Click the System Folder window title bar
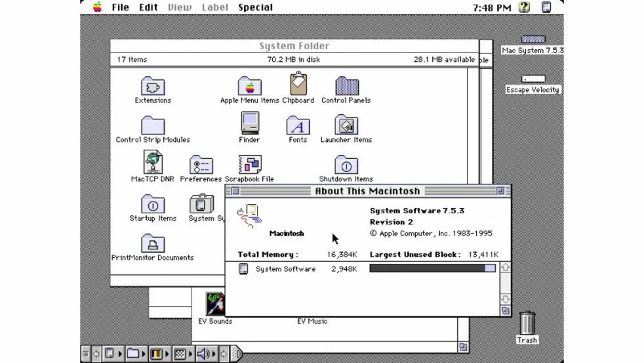 294,46
